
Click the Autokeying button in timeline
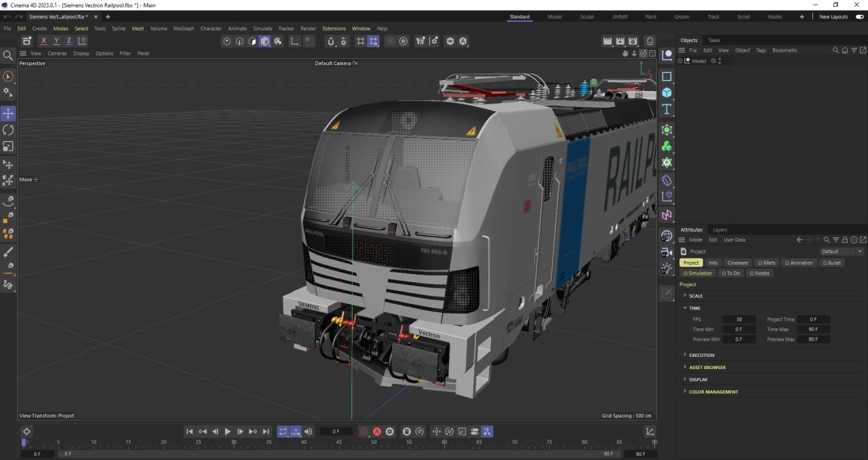pos(377,432)
